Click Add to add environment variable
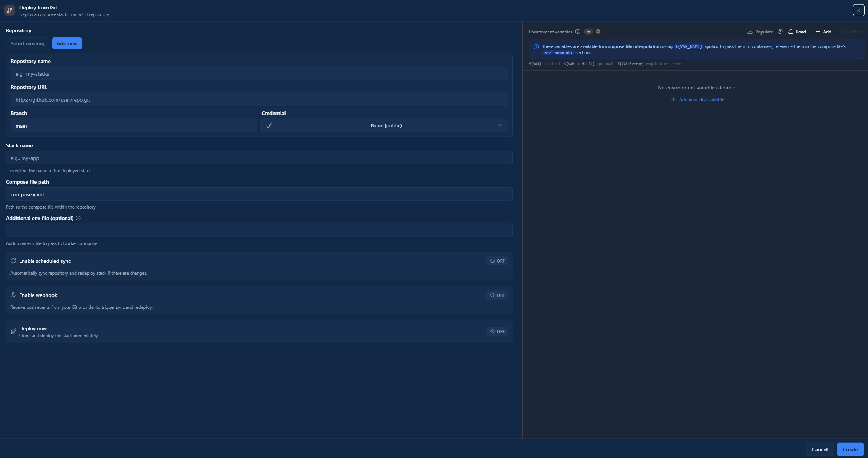This screenshot has height=458, width=868. pos(824,32)
